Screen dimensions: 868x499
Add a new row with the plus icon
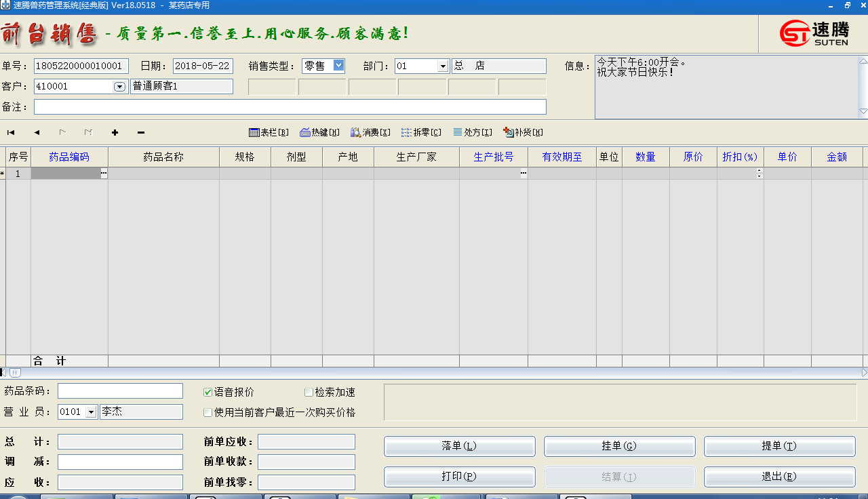(115, 133)
